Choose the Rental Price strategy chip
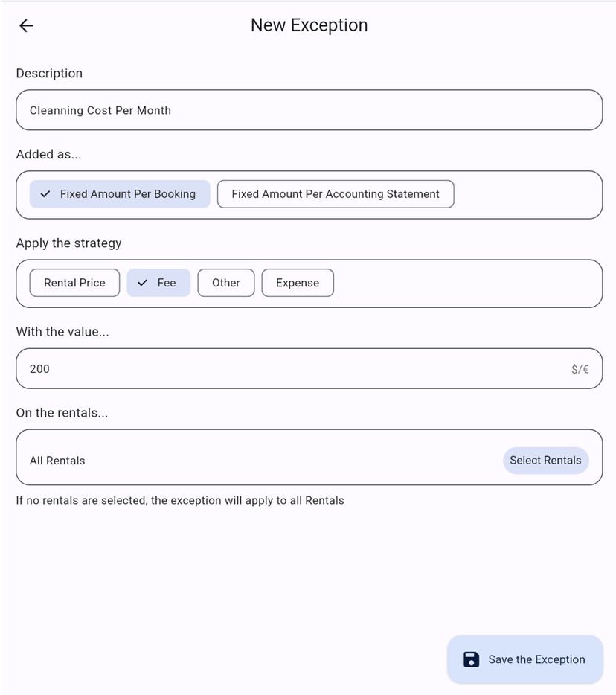The height and width of the screenshot is (695, 616). tap(74, 283)
